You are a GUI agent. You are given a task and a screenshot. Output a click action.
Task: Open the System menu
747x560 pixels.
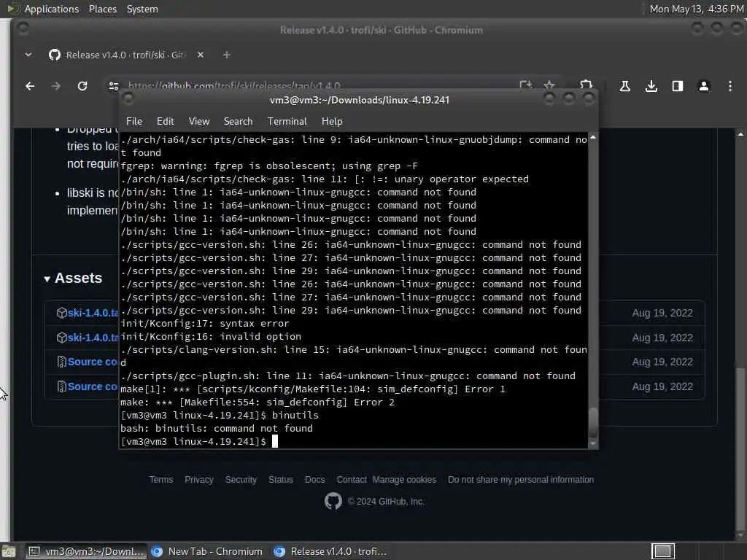click(x=142, y=9)
